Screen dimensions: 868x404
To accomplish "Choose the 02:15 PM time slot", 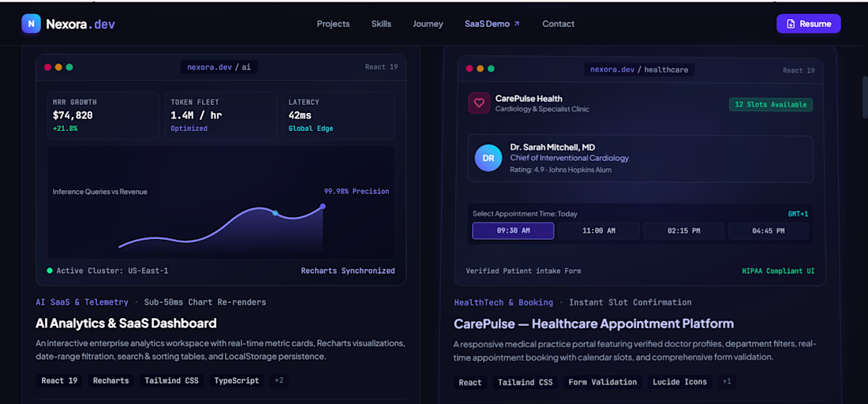I will pos(683,230).
